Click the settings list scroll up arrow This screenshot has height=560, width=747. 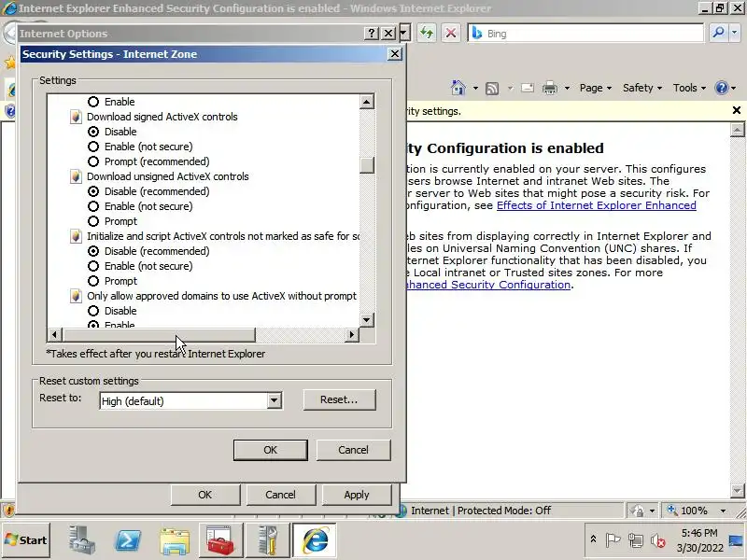point(366,102)
